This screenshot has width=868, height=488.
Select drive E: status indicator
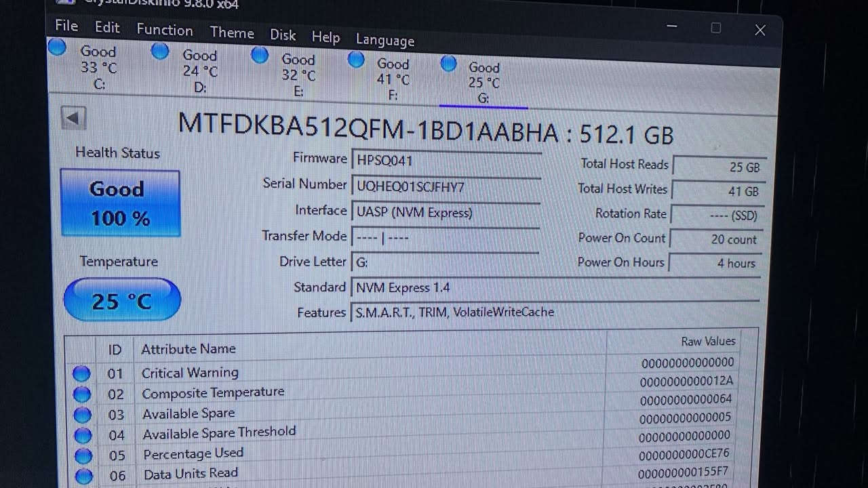[x=260, y=55]
